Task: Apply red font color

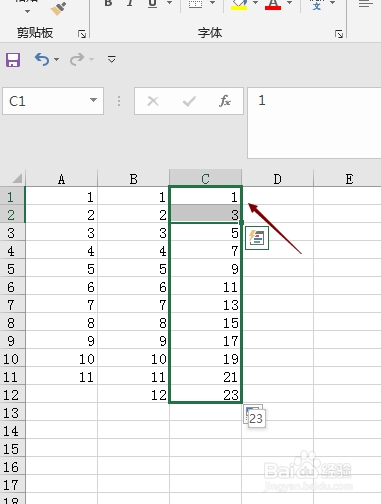Action: click(x=273, y=4)
